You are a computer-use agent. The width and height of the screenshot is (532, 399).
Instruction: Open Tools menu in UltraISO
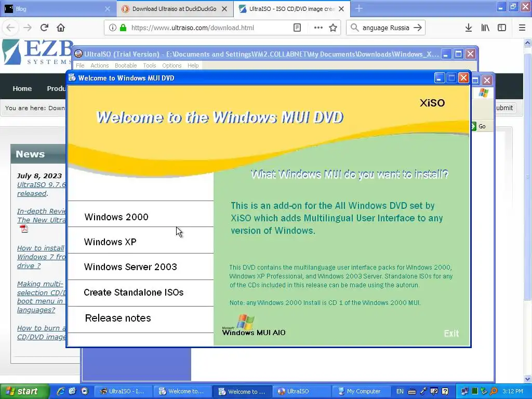[x=149, y=65]
